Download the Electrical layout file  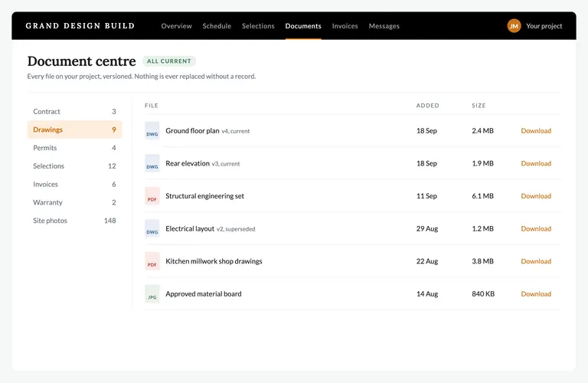pyautogui.click(x=536, y=228)
